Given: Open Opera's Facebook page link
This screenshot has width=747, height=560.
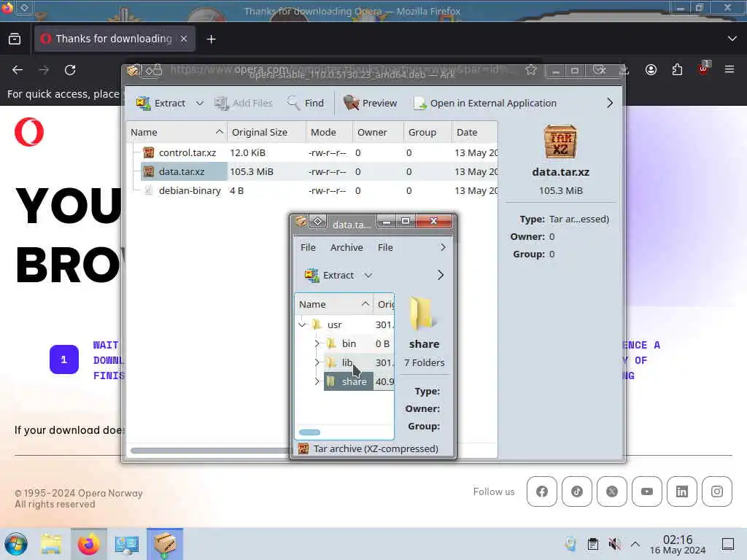Looking at the screenshot, I should 542,491.
